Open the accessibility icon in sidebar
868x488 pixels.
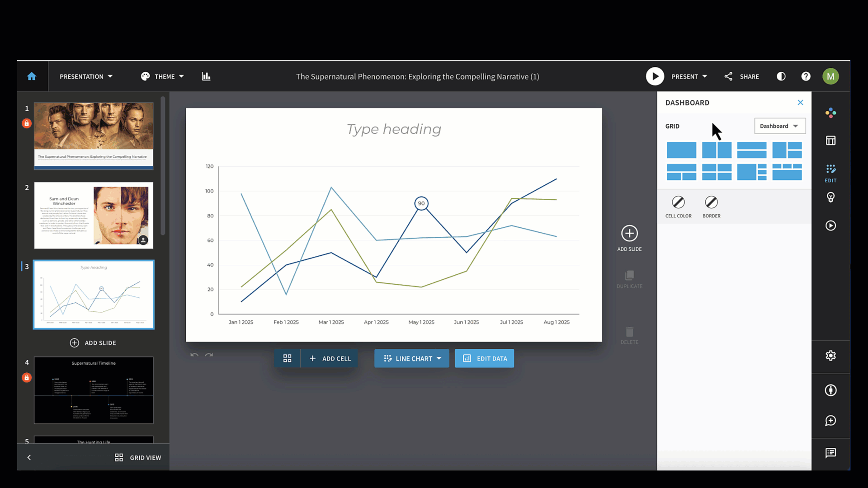click(830, 390)
